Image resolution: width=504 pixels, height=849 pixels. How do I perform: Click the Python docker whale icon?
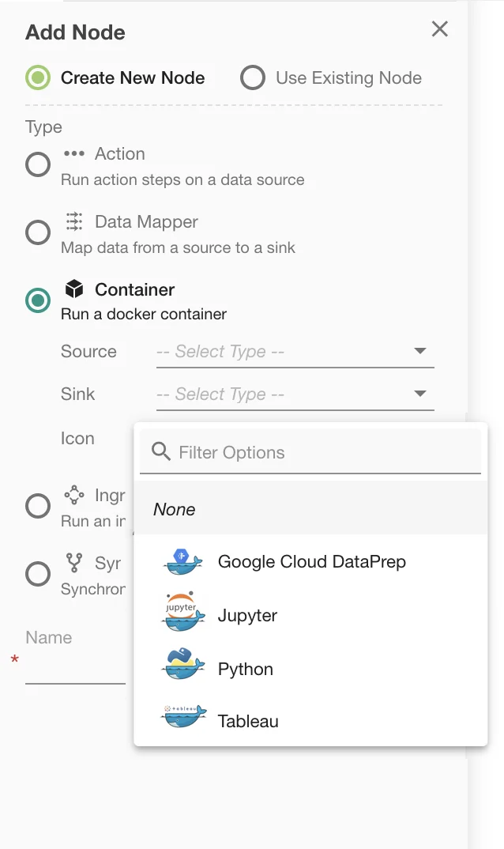[183, 666]
